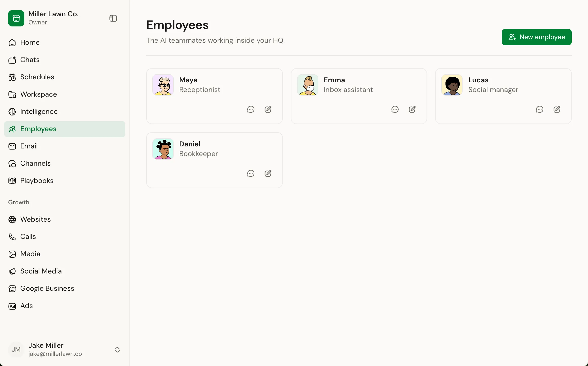
Task: Click Daniel's avatar picture
Action: click(163, 149)
